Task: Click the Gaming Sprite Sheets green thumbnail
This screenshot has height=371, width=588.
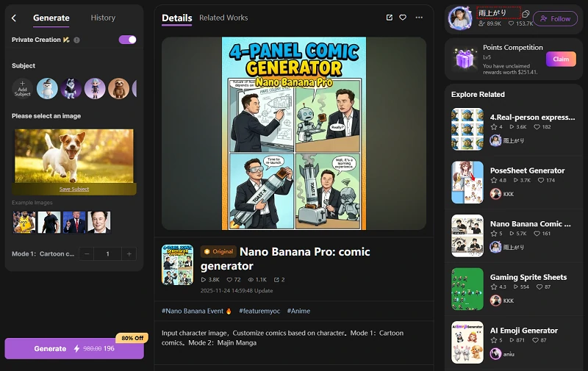Action: pos(467,289)
